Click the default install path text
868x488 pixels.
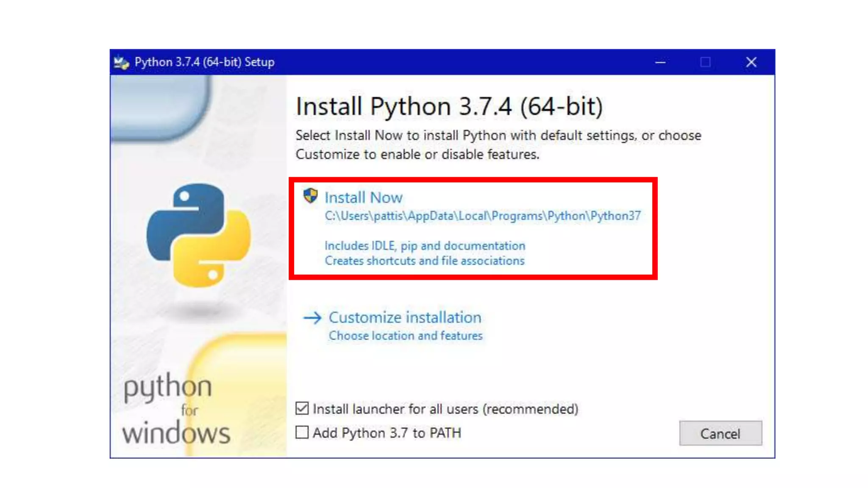tap(482, 216)
